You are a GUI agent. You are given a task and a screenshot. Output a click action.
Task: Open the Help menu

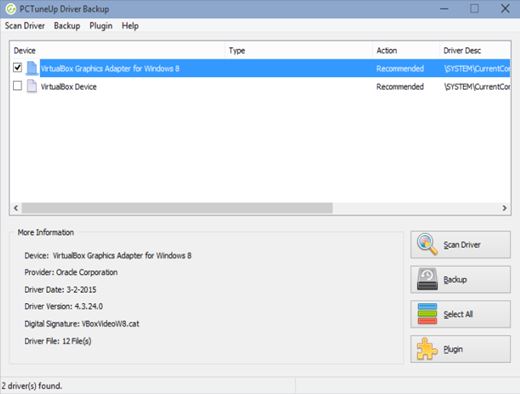click(x=130, y=26)
